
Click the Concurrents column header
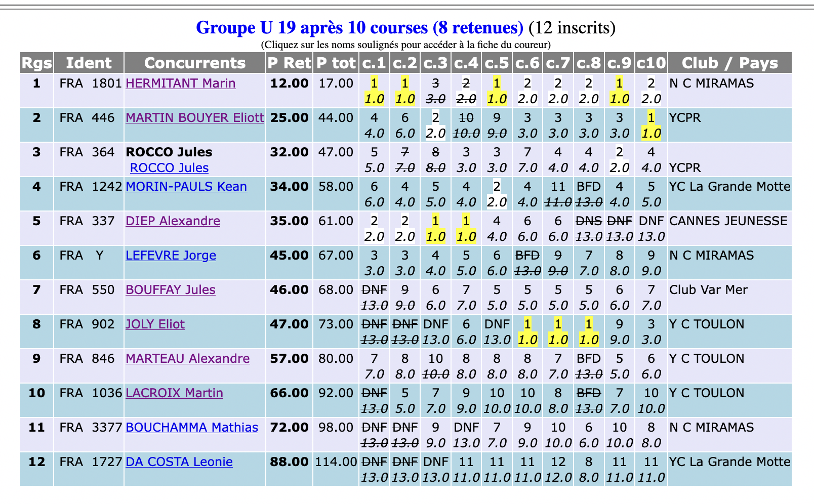pyautogui.click(x=195, y=63)
